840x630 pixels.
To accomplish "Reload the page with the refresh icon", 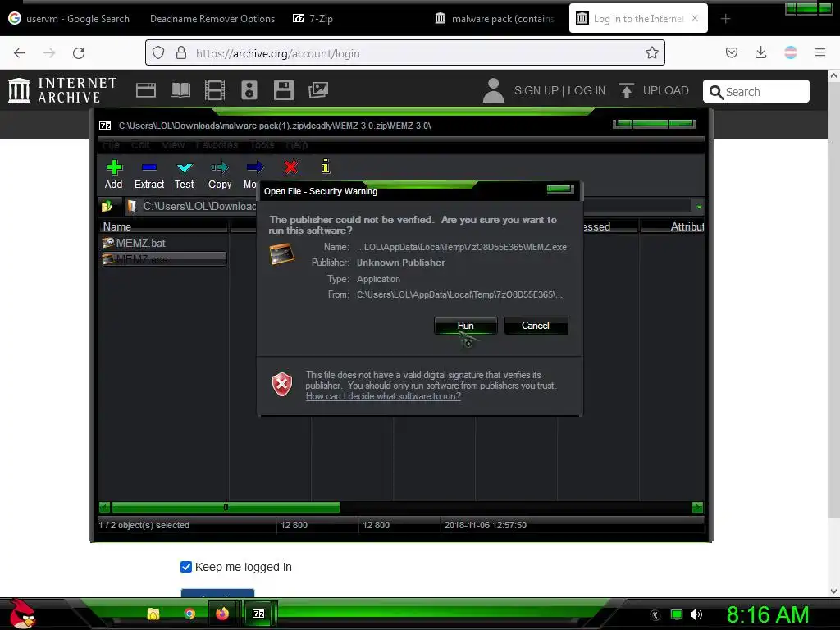I will 79,53.
